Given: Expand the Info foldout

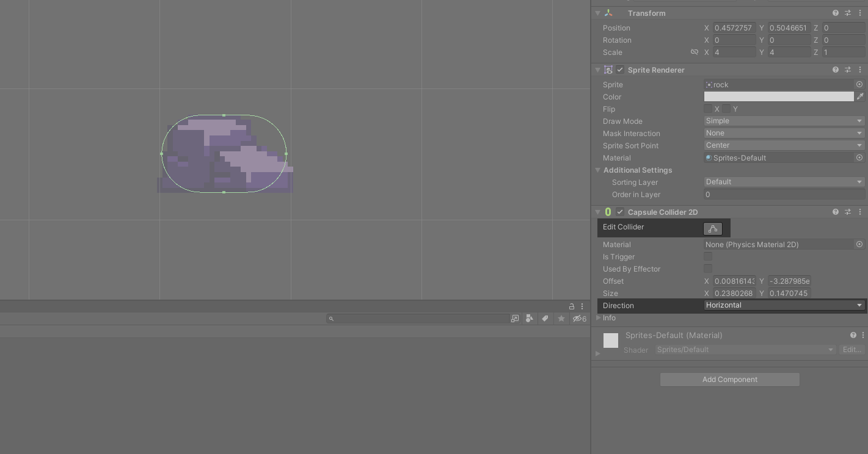Looking at the screenshot, I should (599, 318).
